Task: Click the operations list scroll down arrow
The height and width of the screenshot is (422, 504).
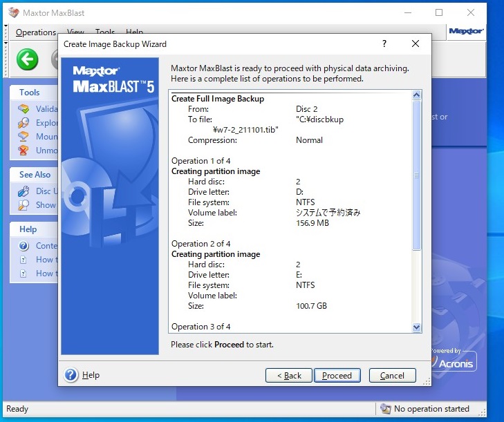Action: pyautogui.click(x=417, y=327)
